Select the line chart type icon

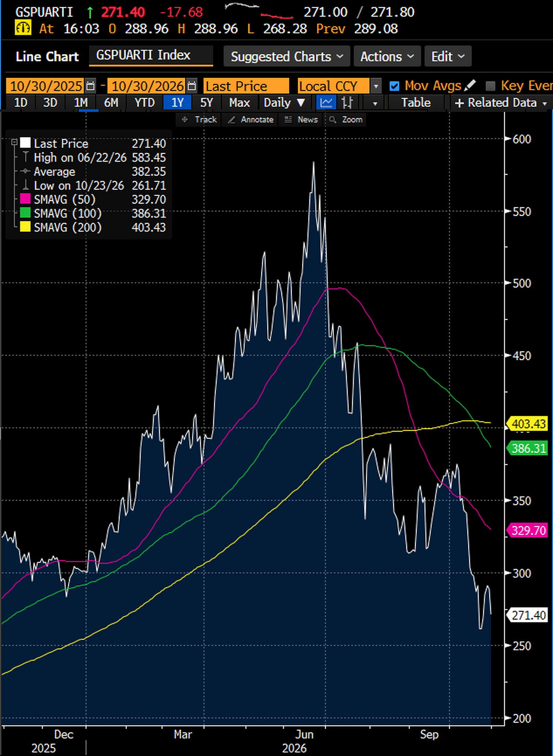(326, 103)
